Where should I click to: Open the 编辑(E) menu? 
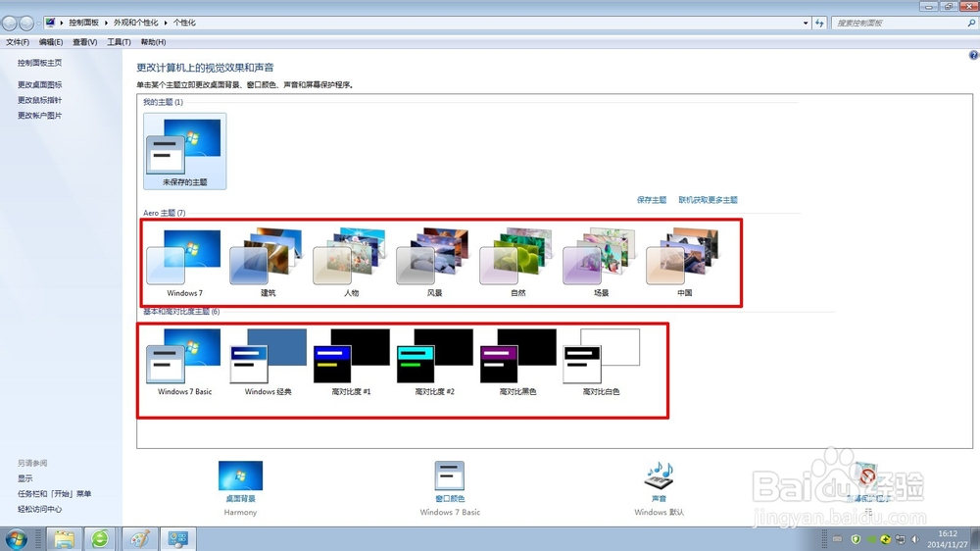point(51,42)
